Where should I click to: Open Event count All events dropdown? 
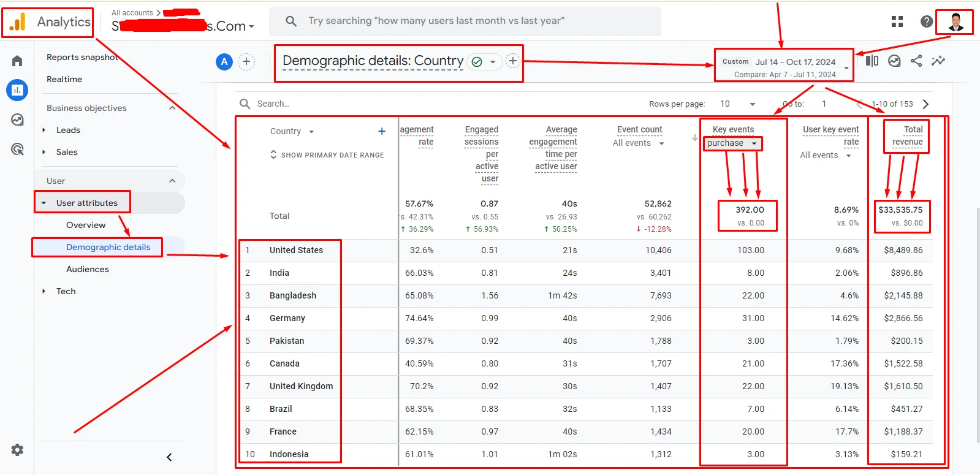coord(638,143)
